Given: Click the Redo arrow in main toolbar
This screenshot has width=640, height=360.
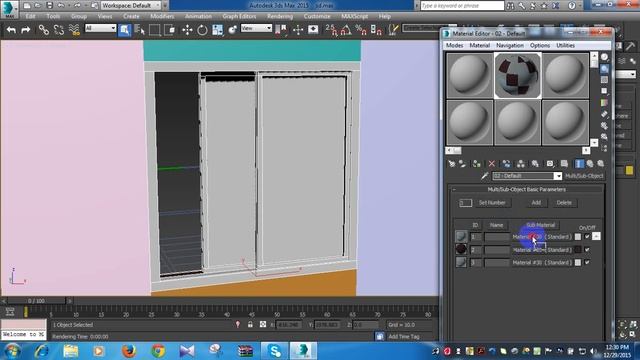Looking at the screenshot, I should tap(25, 29).
